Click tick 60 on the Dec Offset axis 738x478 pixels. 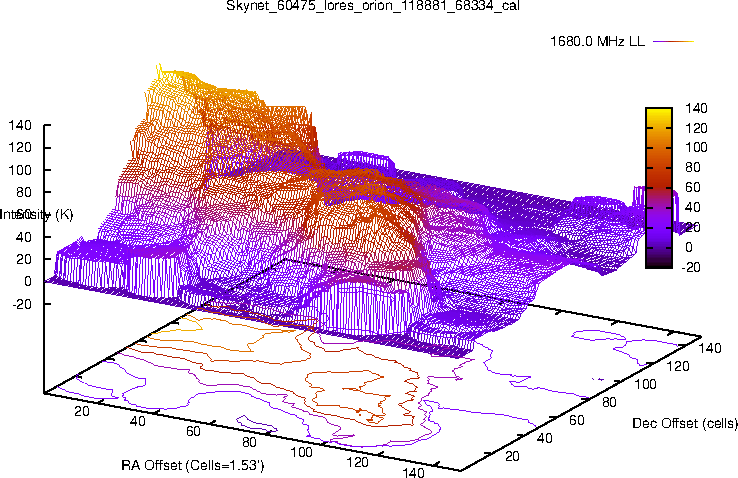[x=577, y=420]
